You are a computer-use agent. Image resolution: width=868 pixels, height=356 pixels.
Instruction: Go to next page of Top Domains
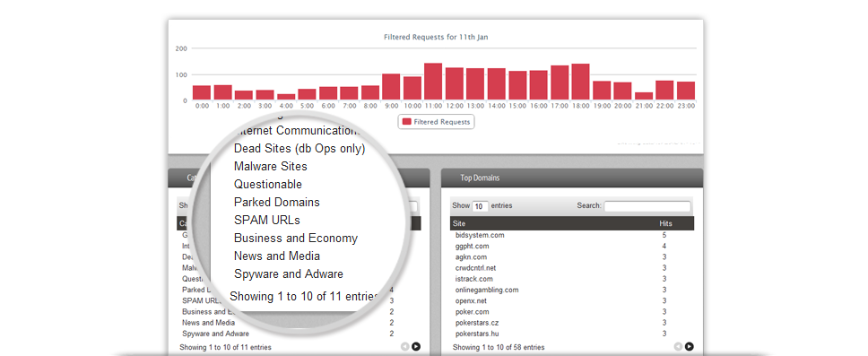point(689,347)
